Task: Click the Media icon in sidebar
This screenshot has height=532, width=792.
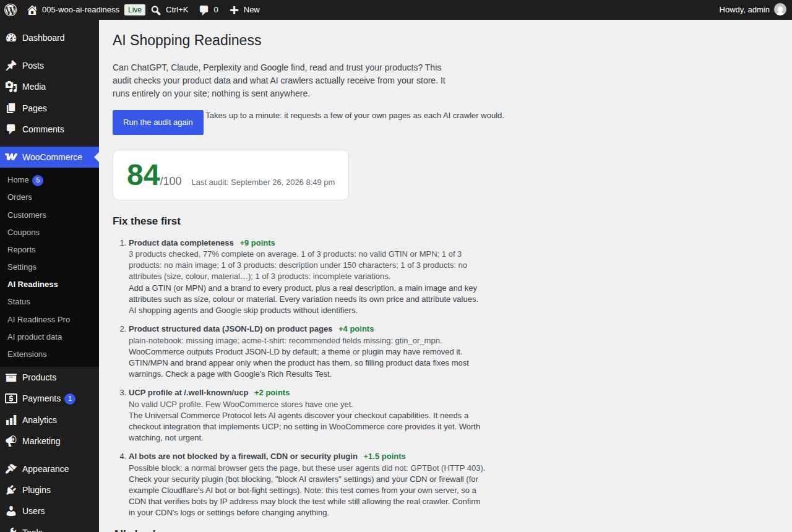Action: coord(11,87)
